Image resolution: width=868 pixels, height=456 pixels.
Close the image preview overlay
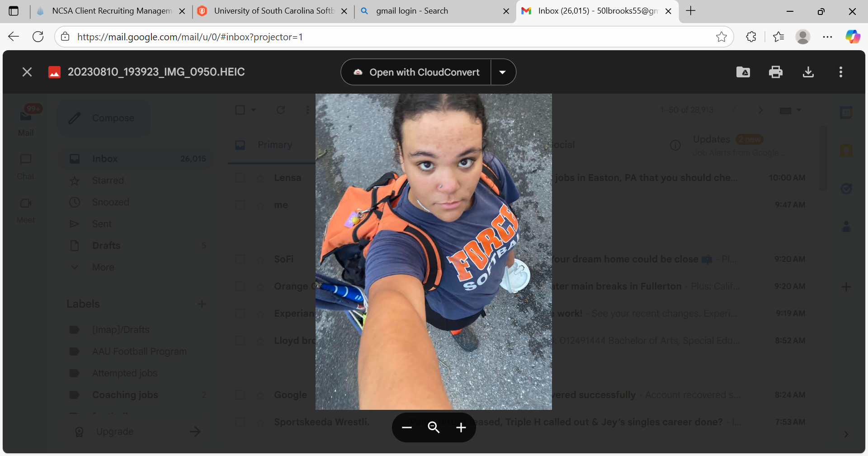[27, 72]
